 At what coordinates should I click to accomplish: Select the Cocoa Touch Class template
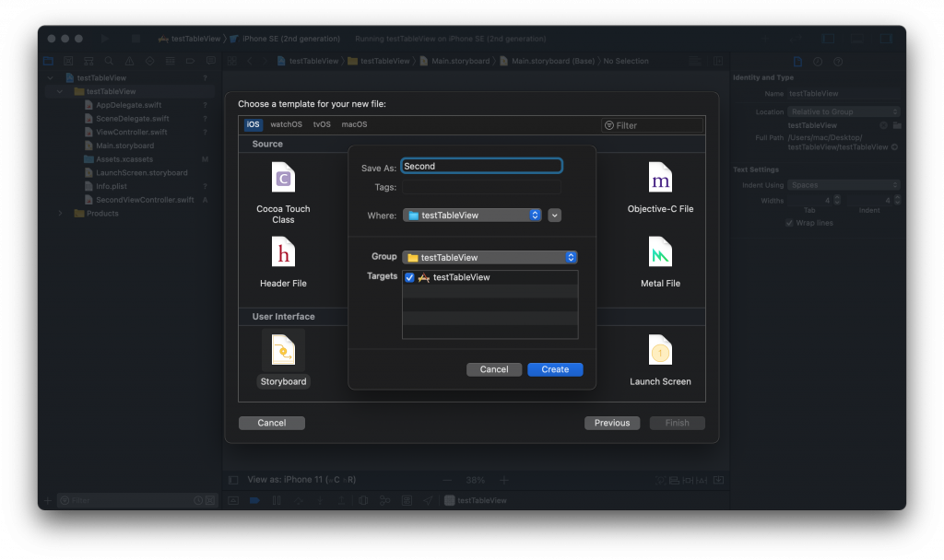click(x=283, y=192)
